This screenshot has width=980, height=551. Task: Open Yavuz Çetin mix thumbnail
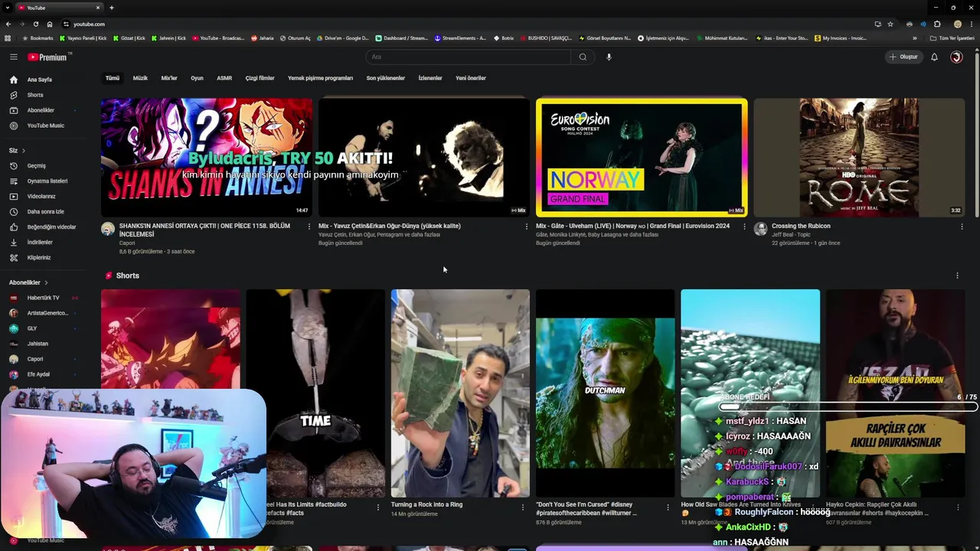[424, 157]
